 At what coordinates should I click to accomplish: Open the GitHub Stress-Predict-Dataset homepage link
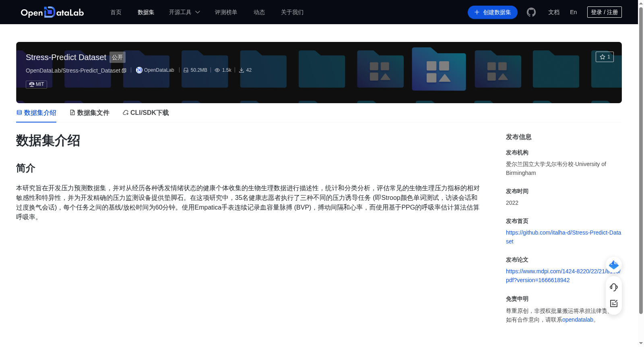pyautogui.click(x=563, y=237)
